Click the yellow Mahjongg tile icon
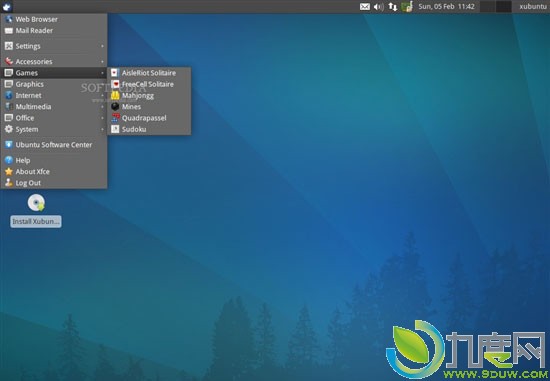 click(x=115, y=95)
